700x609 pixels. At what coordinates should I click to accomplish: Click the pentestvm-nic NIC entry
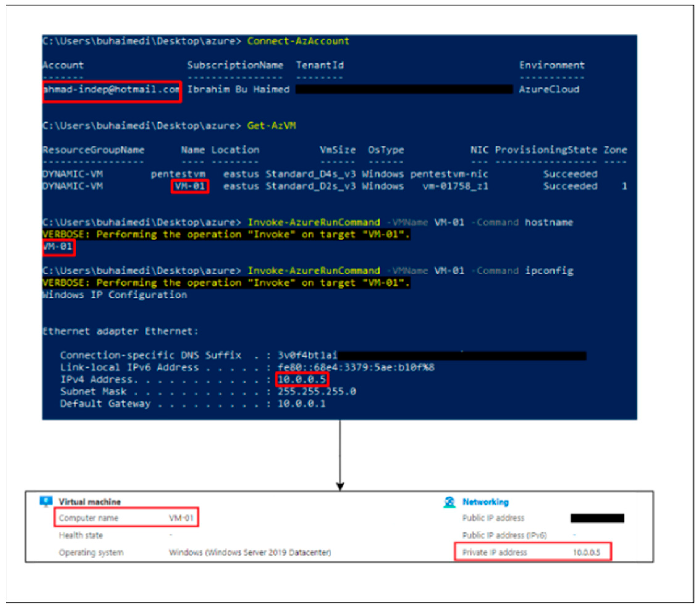point(449,174)
